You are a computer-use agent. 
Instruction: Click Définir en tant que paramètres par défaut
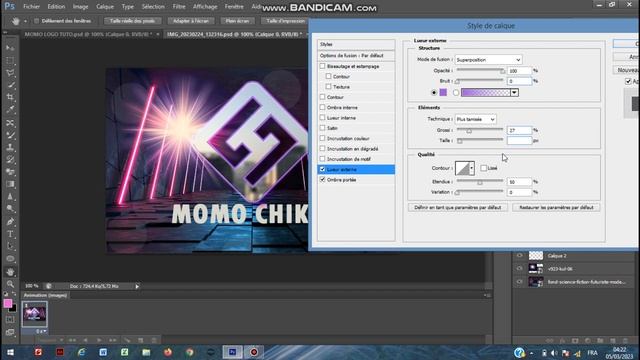pos(458,207)
